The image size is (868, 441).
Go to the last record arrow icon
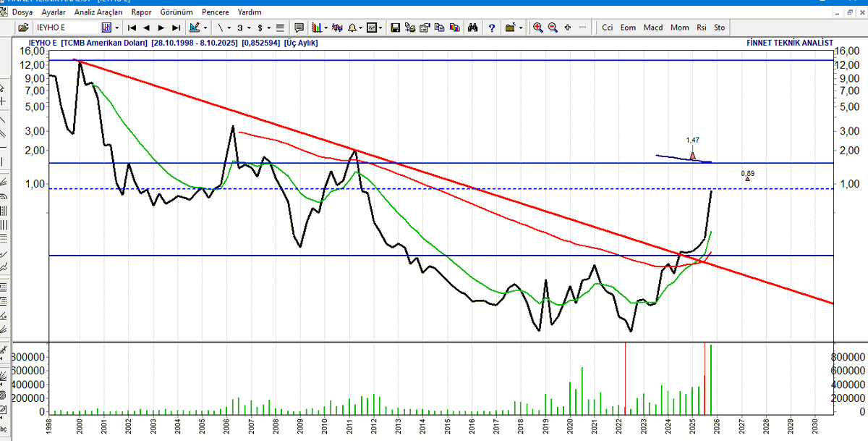click(176, 28)
